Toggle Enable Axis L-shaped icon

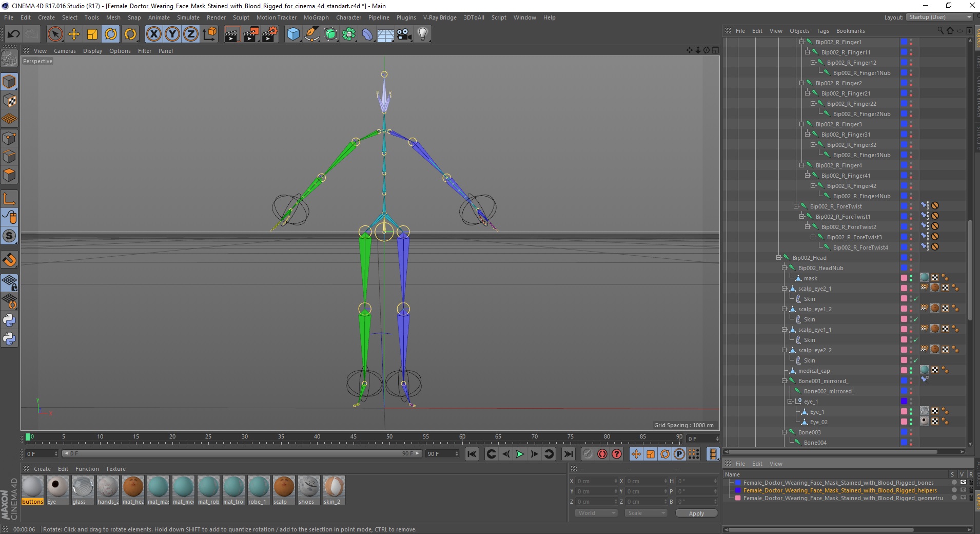(9, 199)
